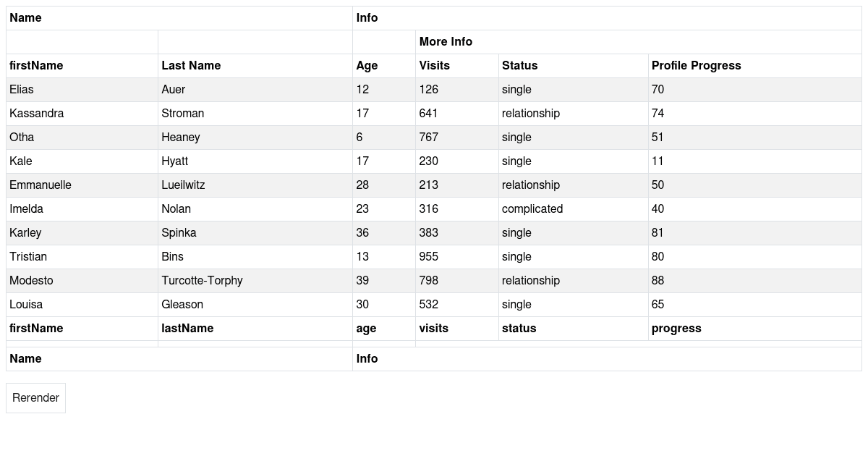Click the top Info group header
868x456 pixels.
(608, 18)
